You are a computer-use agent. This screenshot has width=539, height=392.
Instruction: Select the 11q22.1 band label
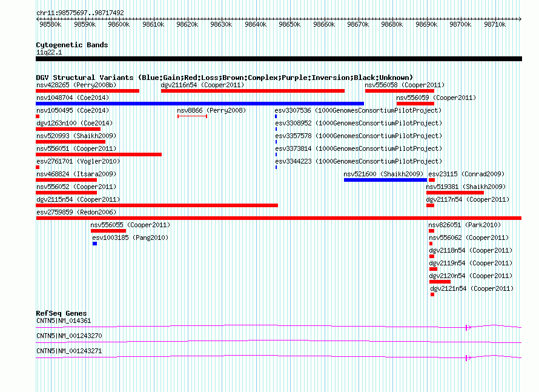(49, 52)
